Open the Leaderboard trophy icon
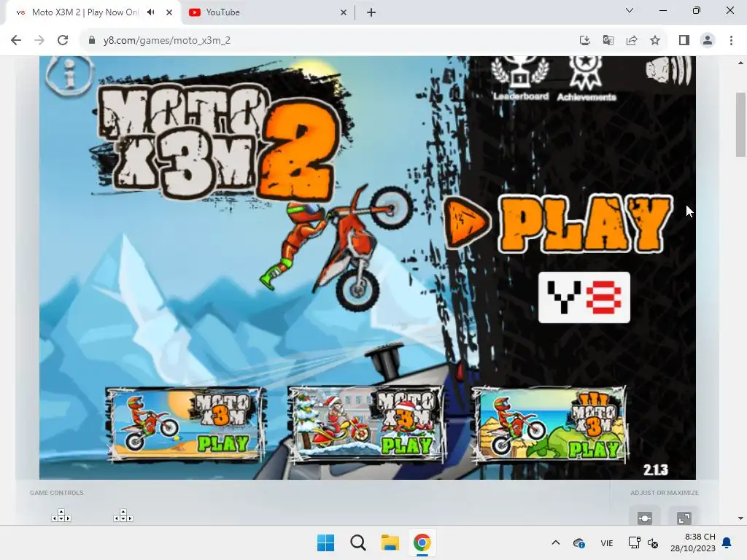This screenshot has height=560, width=747. (x=521, y=79)
